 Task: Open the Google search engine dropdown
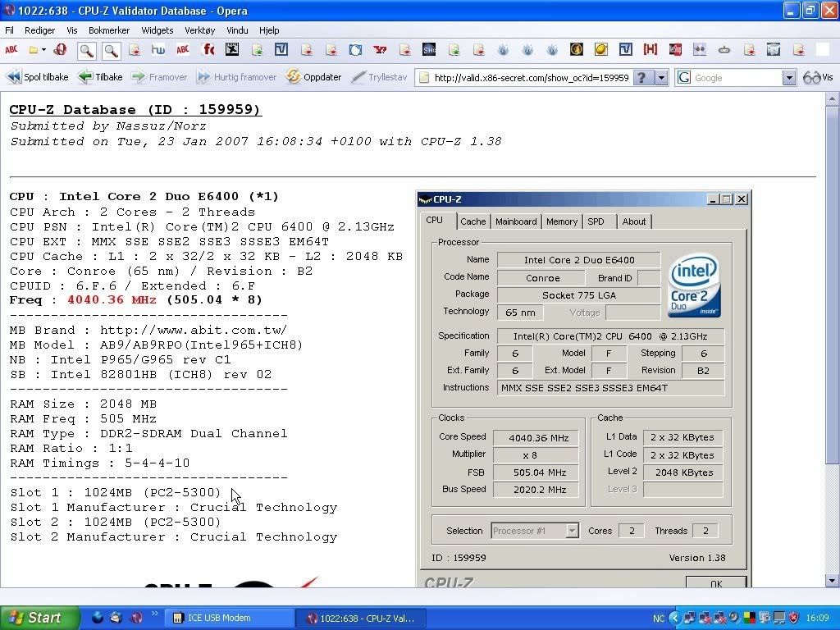click(x=788, y=78)
